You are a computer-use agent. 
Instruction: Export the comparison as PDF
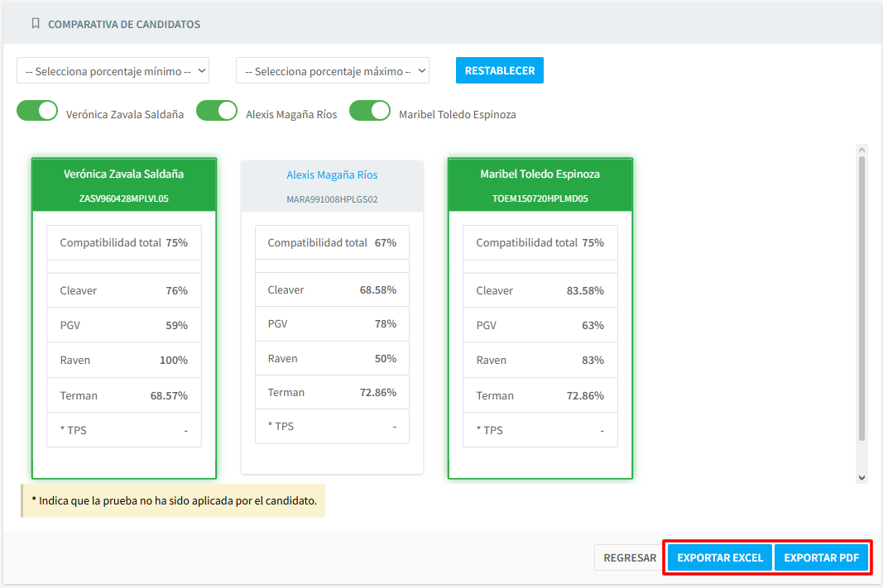click(x=822, y=557)
